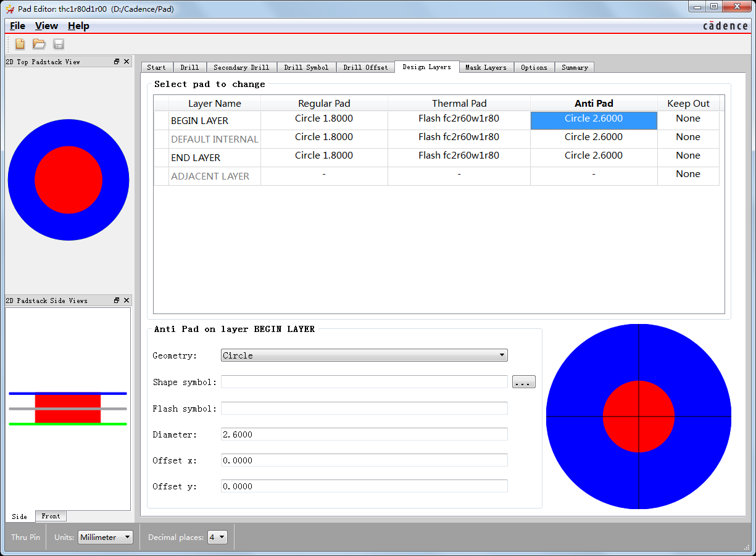Screen dimensions: 756x556
Task: Click the Offset x input field
Action: click(x=364, y=460)
